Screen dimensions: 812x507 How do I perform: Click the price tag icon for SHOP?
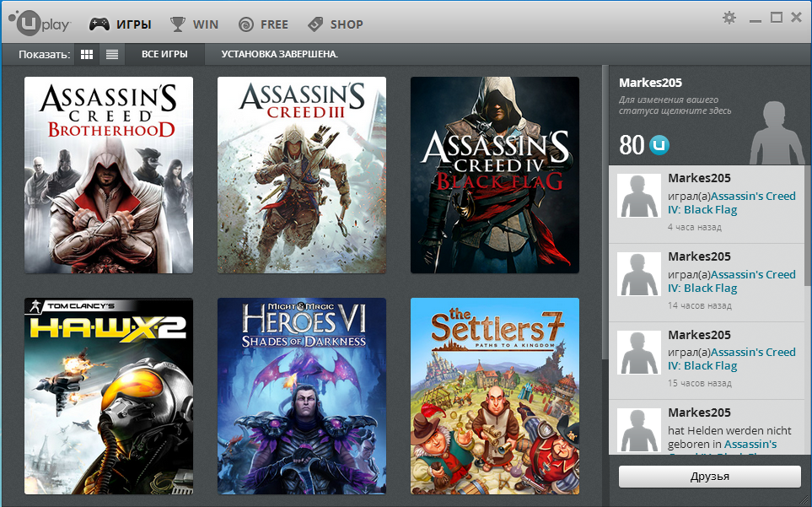point(315,24)
